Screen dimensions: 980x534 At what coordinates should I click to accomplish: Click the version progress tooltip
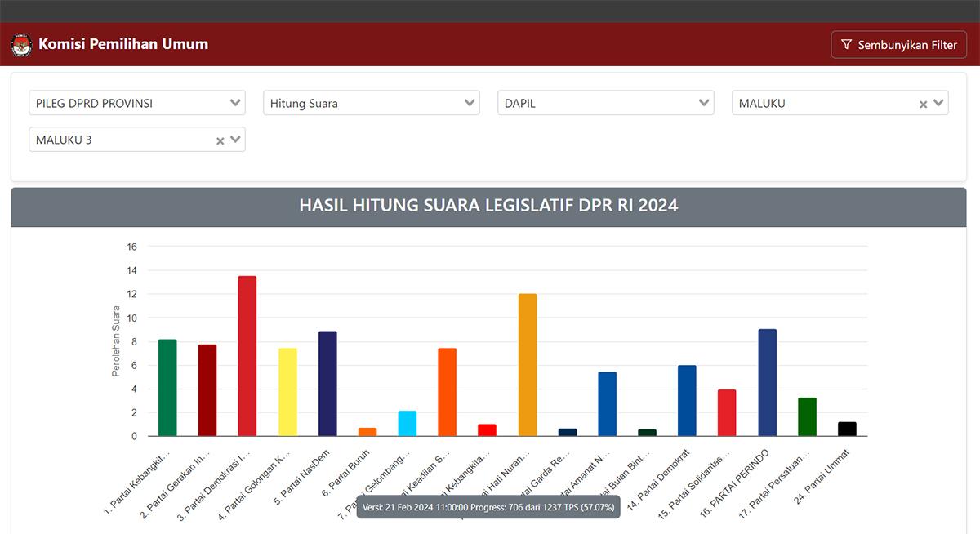tap(488, 507)
